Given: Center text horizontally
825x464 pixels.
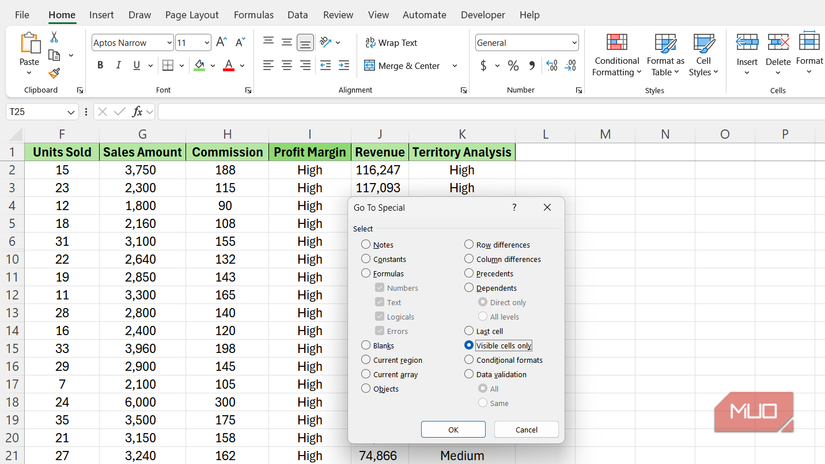Looking at the screenshot, I should point(287,66).
